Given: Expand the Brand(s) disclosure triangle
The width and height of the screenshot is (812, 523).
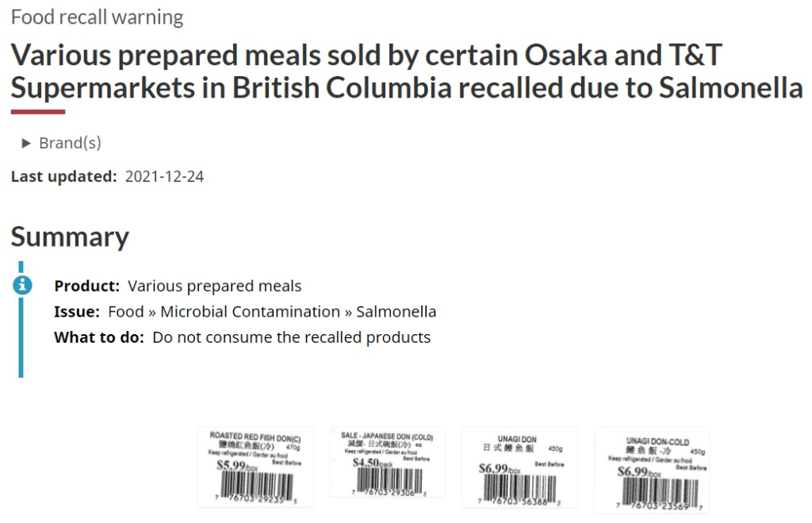Looking at the screenshot, I should 26,143.
